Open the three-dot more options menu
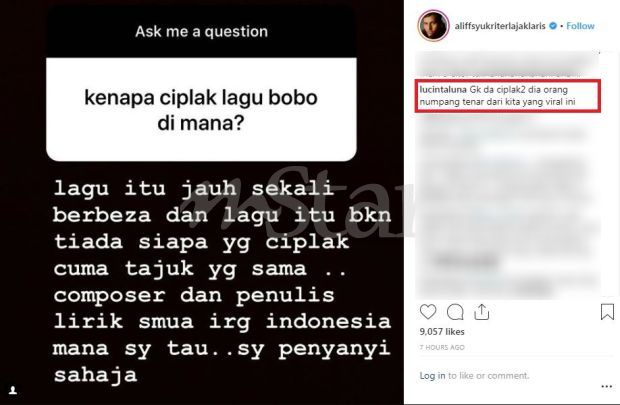Image resolution: width=620 pixels, height=405 pixels. click(607, 386)
